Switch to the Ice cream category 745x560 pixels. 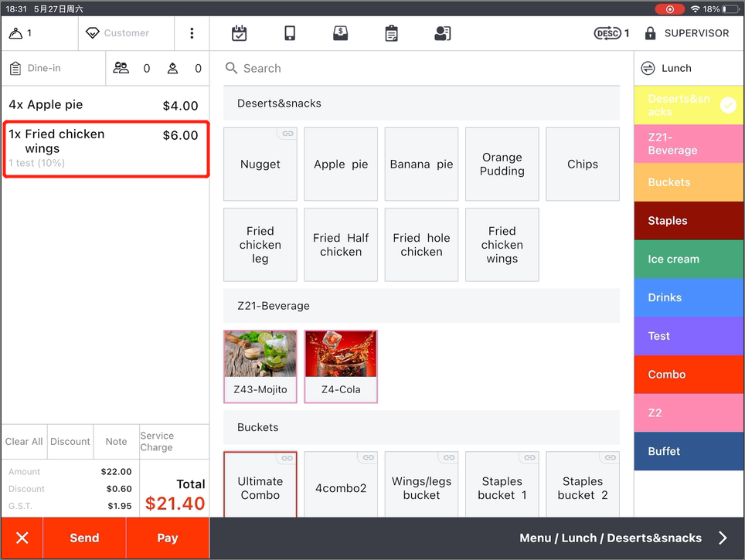(689, 260)
